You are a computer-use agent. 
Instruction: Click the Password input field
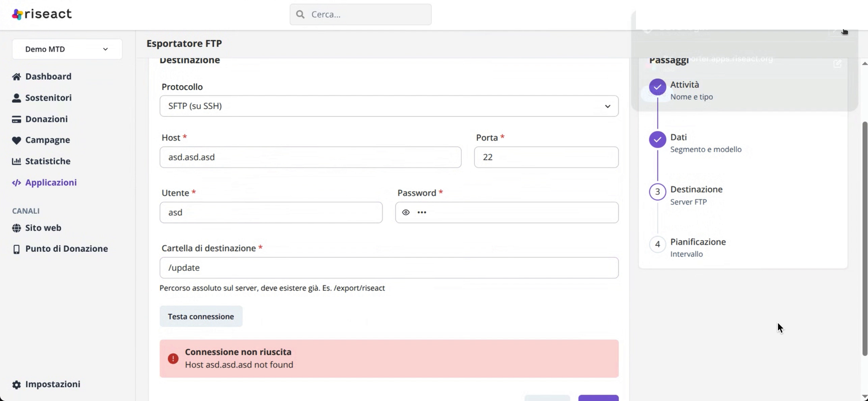click(x=507, y=213)
